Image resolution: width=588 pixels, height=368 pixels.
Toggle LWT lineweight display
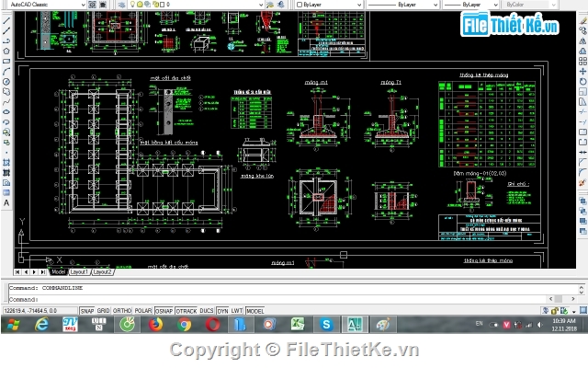tap(237, 311)
